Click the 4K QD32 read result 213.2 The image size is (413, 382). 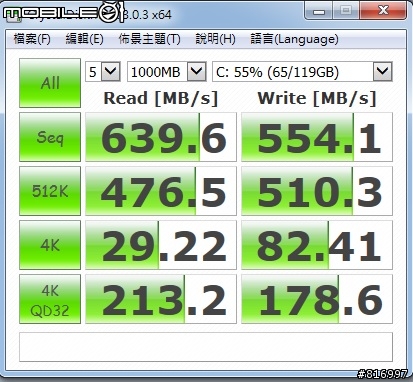[161, 299]
